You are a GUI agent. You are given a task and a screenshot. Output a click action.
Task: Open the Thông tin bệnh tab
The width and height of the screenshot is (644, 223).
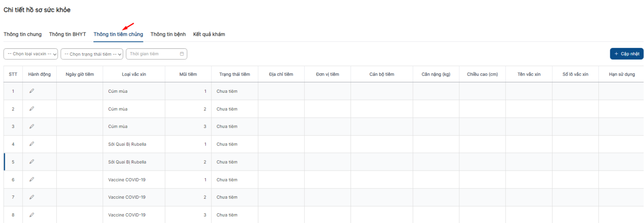168,34
